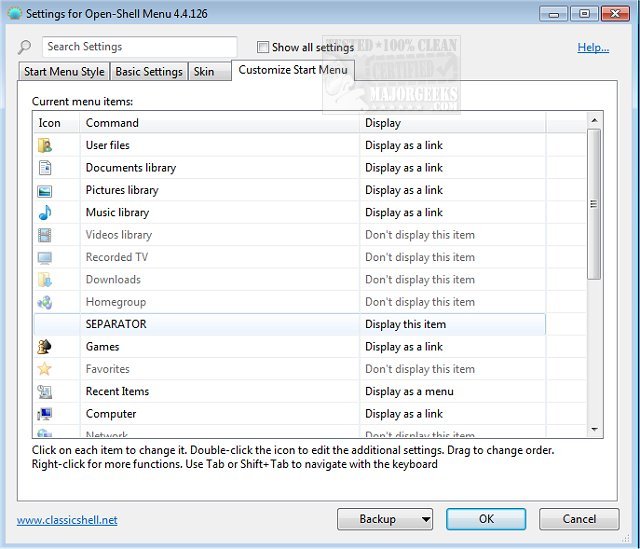
Task: Select the Downloads command
Action: tap(113, 280)
